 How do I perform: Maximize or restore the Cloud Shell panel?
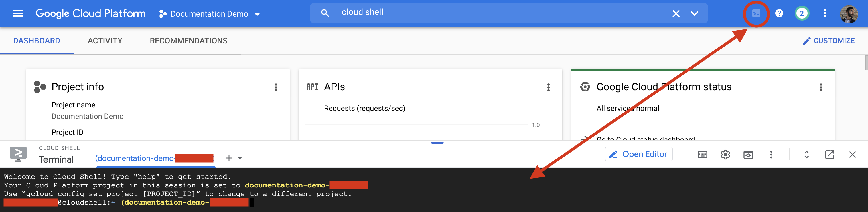[x=806, y=155]
